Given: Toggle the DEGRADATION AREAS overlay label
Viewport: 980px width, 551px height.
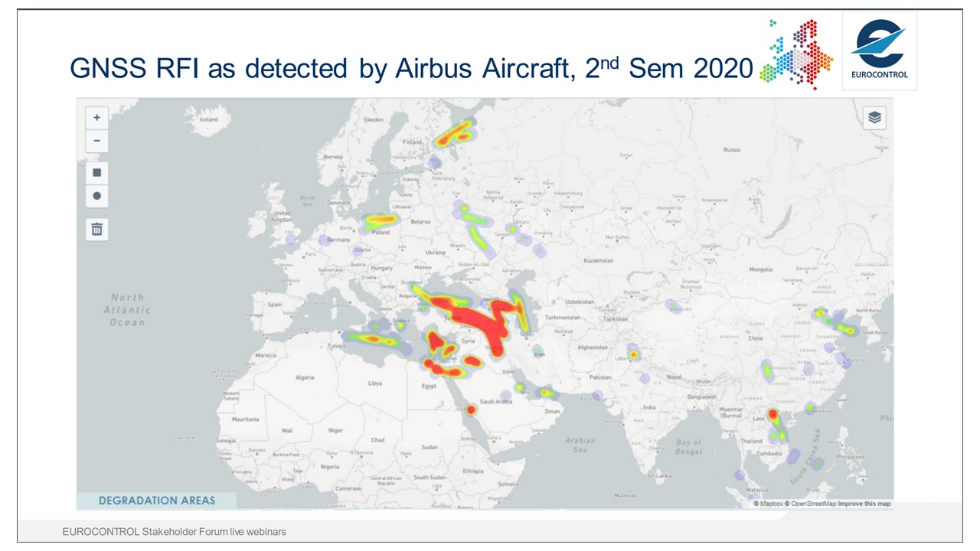Looking at the screenshot, I should [x=156, y=500].
